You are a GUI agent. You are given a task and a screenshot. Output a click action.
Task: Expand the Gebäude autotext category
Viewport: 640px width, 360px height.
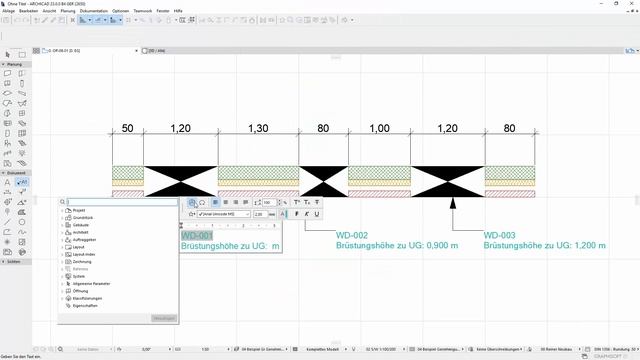coord(62,225)
